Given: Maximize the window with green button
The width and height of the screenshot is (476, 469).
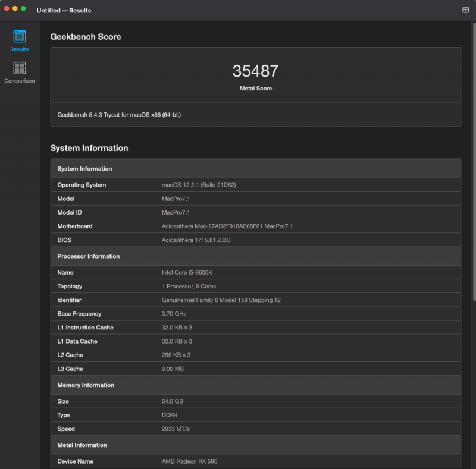Looking at the screenshot, I should 24,8.
